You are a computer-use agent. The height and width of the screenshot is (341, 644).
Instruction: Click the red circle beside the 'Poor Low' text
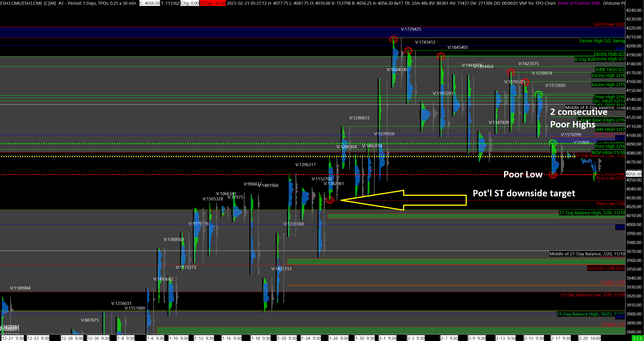[552, 175]
